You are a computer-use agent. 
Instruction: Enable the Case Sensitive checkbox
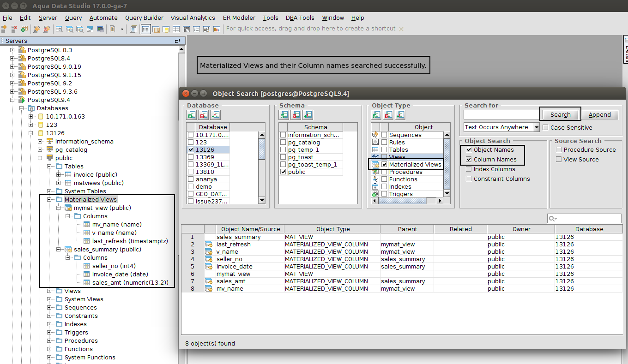(545, 128)
